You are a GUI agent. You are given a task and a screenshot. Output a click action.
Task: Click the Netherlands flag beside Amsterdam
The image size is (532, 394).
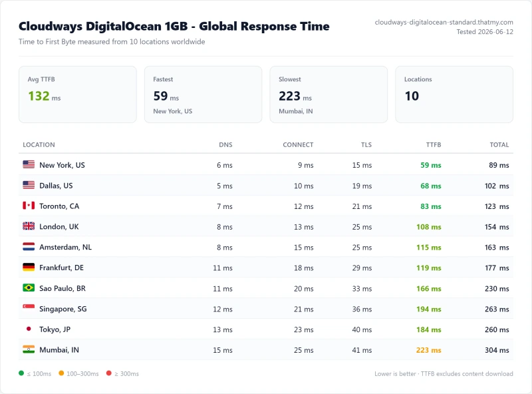[29, 247]
